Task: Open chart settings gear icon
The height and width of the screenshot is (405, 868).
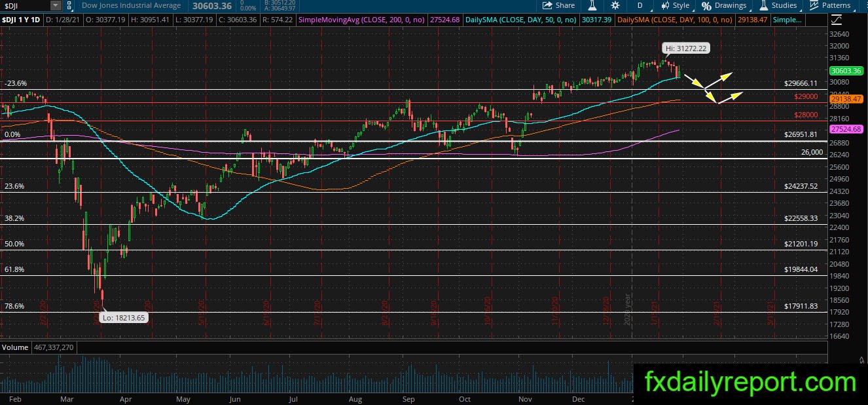Action: pos(615,5)
